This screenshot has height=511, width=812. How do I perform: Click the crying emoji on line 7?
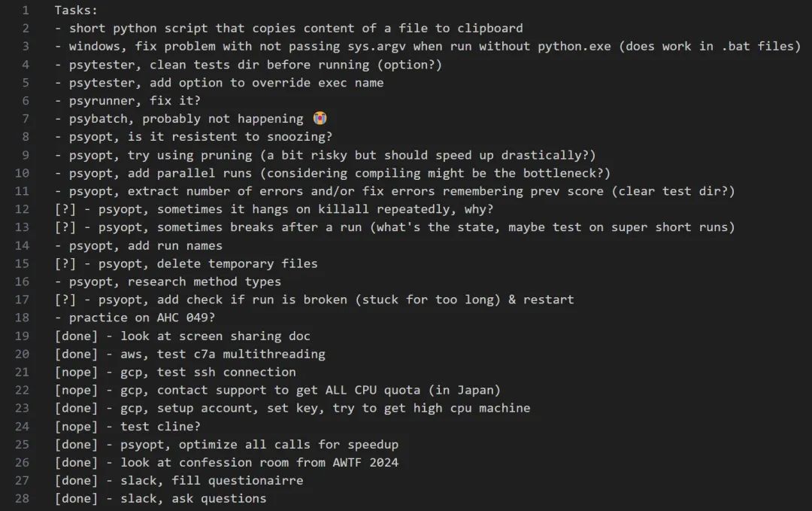(320, 119)
